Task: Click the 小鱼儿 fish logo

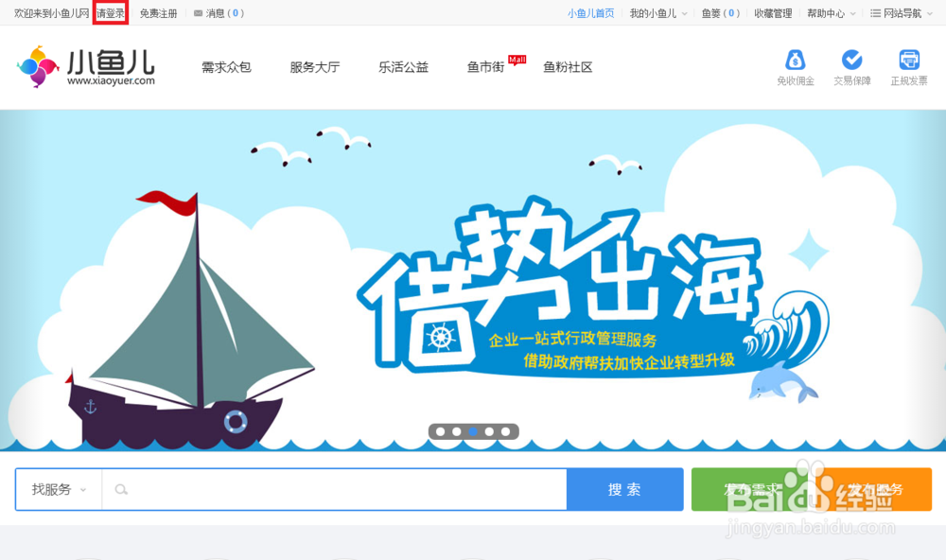Action: click(x=38, y=66)
